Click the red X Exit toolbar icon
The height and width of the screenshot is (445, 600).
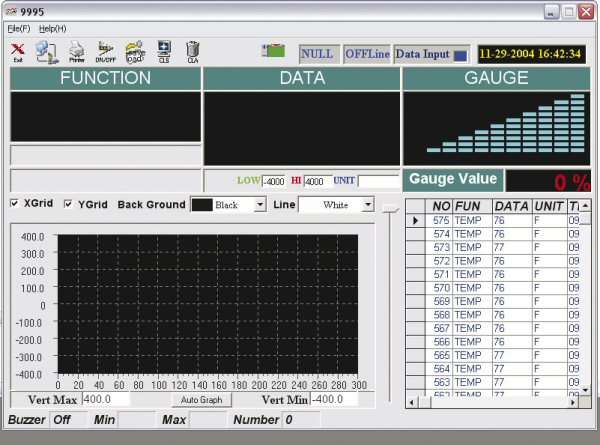coord(18,51)
